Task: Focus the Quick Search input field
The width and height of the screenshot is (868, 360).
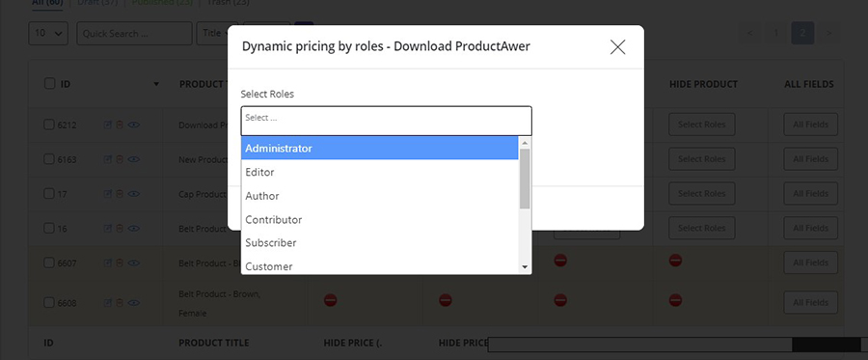Action: 134,33
